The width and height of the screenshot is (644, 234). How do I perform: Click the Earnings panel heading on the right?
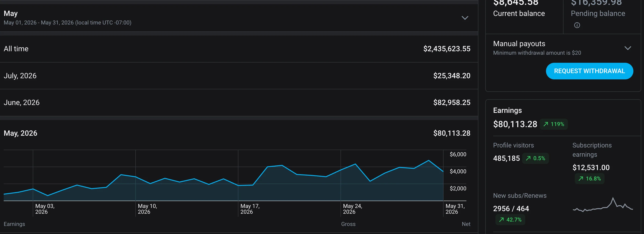(x=507, y=110)
